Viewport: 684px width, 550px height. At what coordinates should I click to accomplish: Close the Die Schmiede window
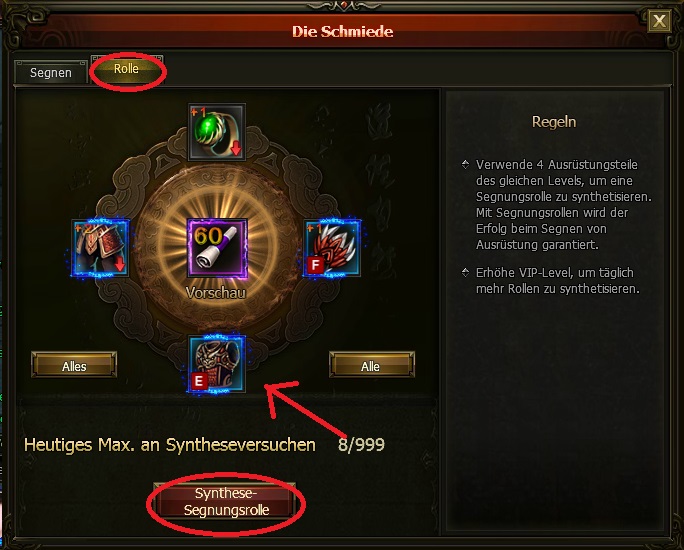[x=659, y=20]
